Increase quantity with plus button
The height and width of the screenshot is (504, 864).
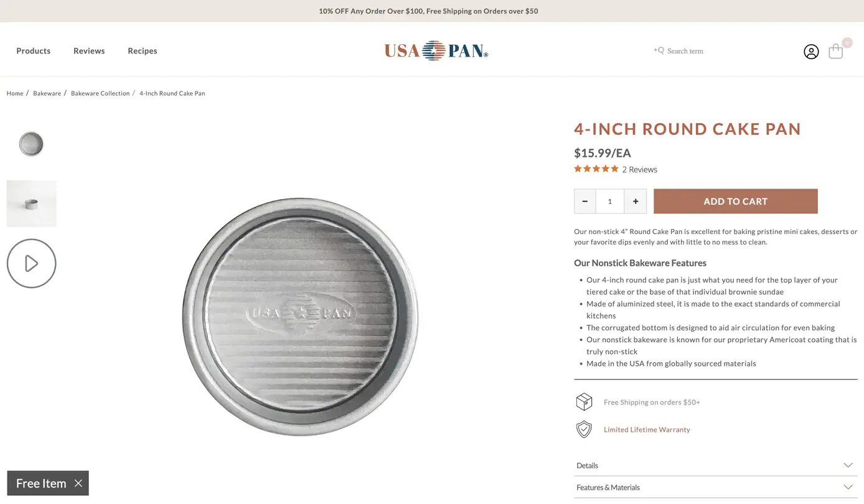(x=636, y=201)
